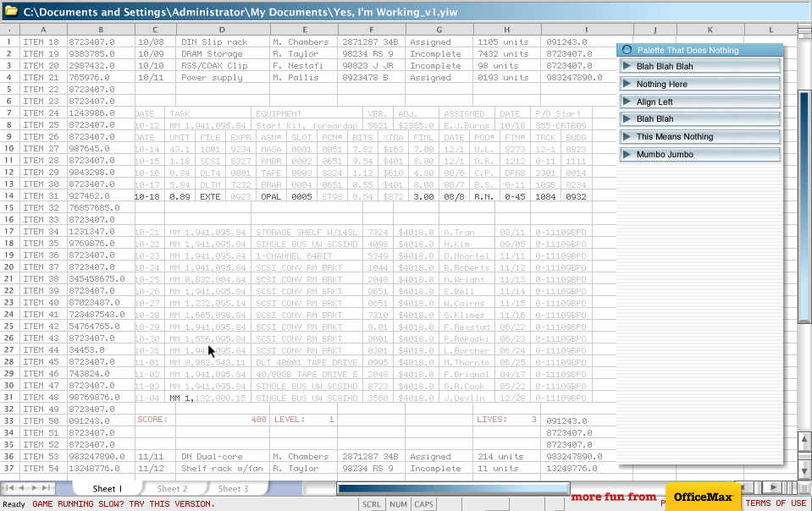Click the horizontal scrollbar right arrow
The image size is (812, 511).
(x=773, y=487)
